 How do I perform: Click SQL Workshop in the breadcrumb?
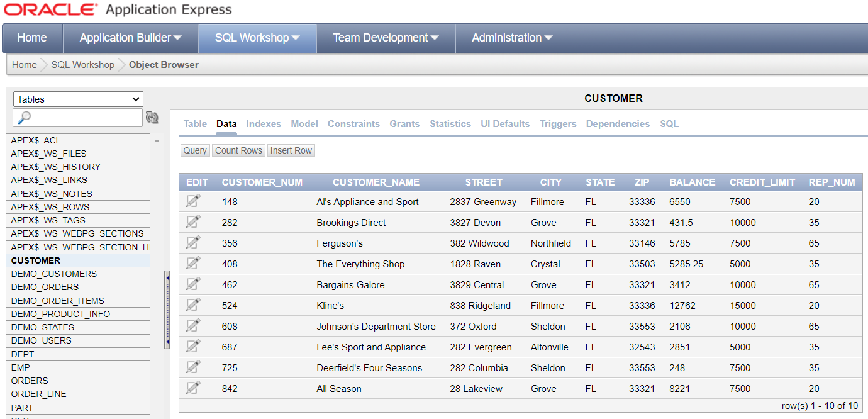83,65
